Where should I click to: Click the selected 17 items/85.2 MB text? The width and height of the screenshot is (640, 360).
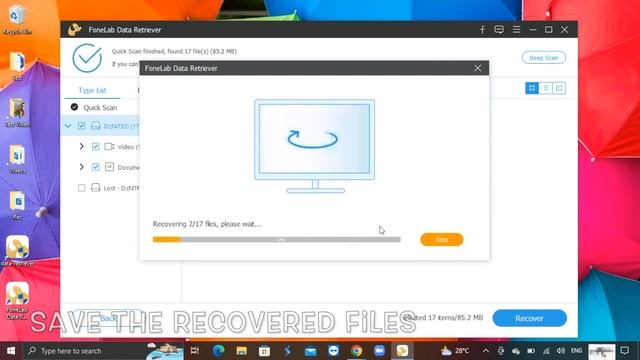click(x=442, y=318)
